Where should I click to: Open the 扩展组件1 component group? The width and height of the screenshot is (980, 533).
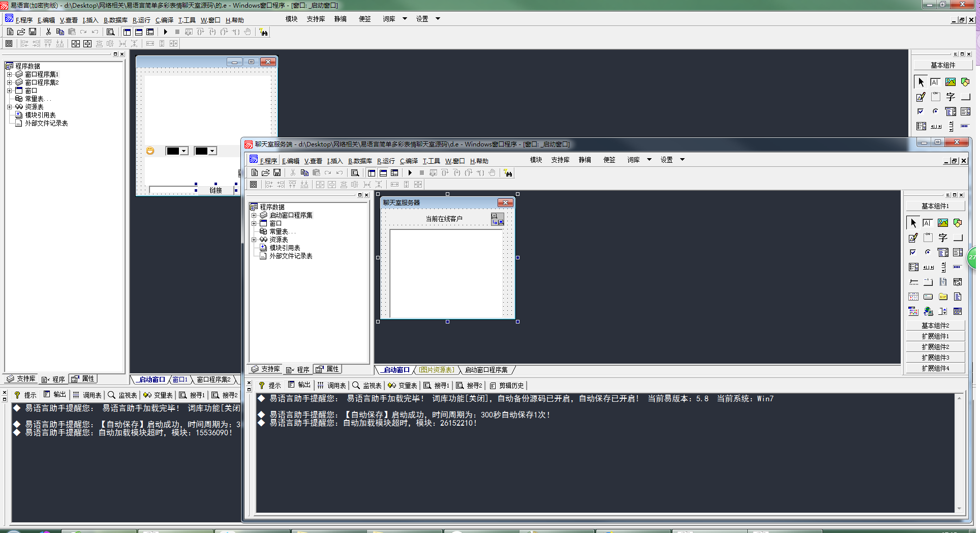coord(935,336)
